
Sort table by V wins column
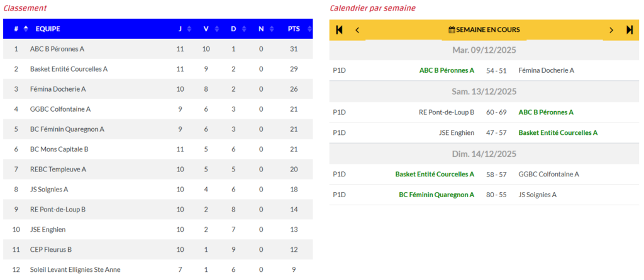pyautogui.click(x=207, y=28)
